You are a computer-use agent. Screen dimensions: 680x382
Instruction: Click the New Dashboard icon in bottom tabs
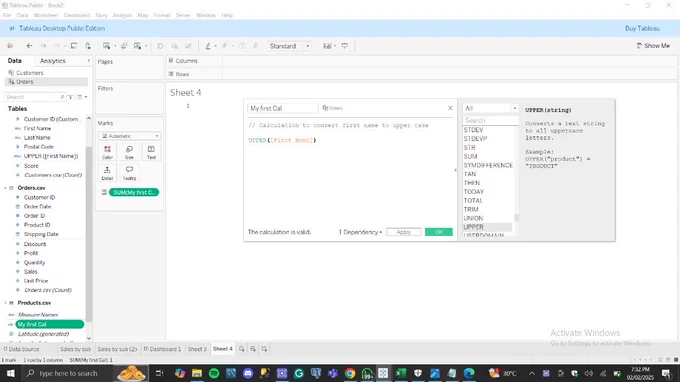point(253,349)
